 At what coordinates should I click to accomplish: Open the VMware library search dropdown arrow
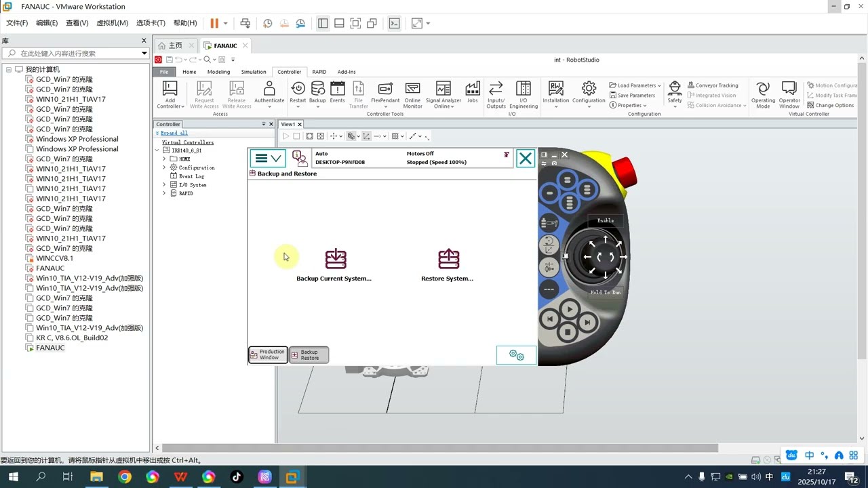coord(144,53)
